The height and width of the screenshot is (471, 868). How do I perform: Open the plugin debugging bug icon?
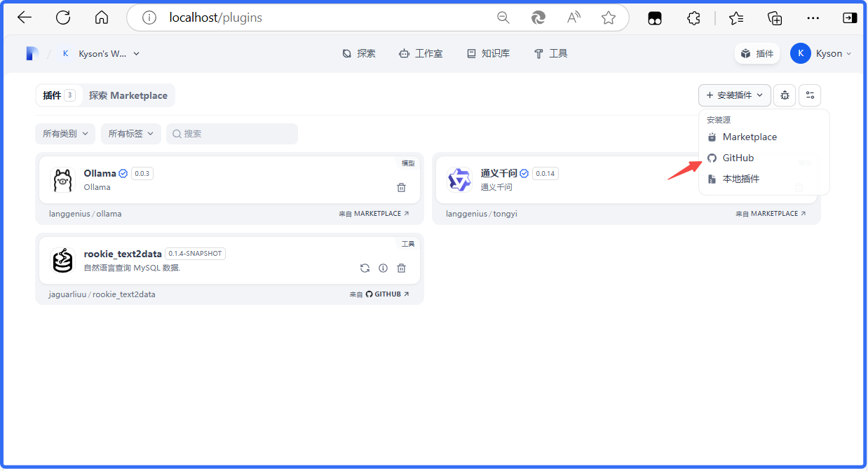click(785, 95)
